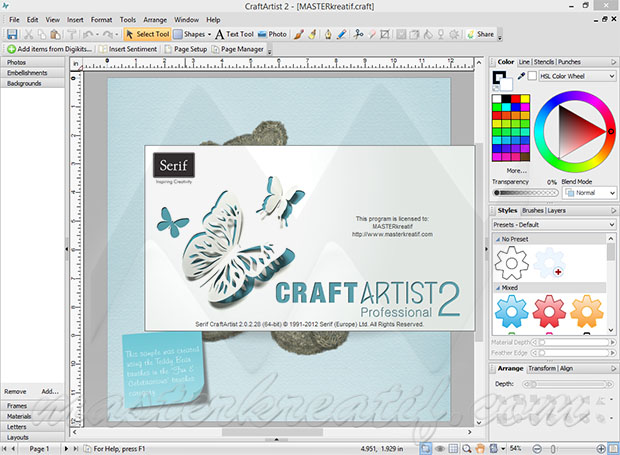The image size is (620, 455).
Task: Choose the Text Tool
Action: pos(234,34)
